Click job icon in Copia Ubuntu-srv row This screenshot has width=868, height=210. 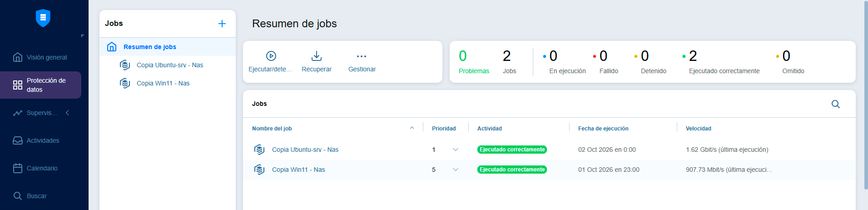click(x=259, y=150)
